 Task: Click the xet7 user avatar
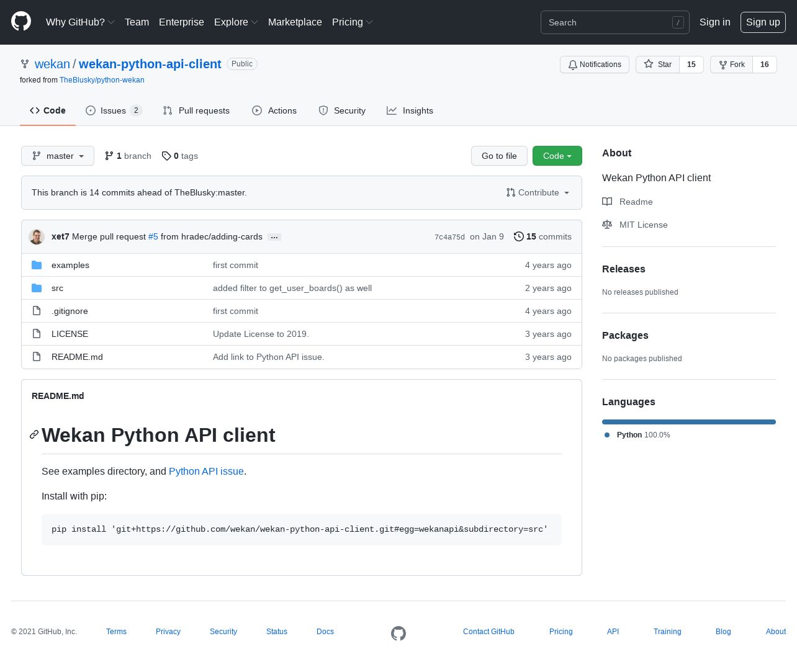pyautogui.click(x=37, y=236)
